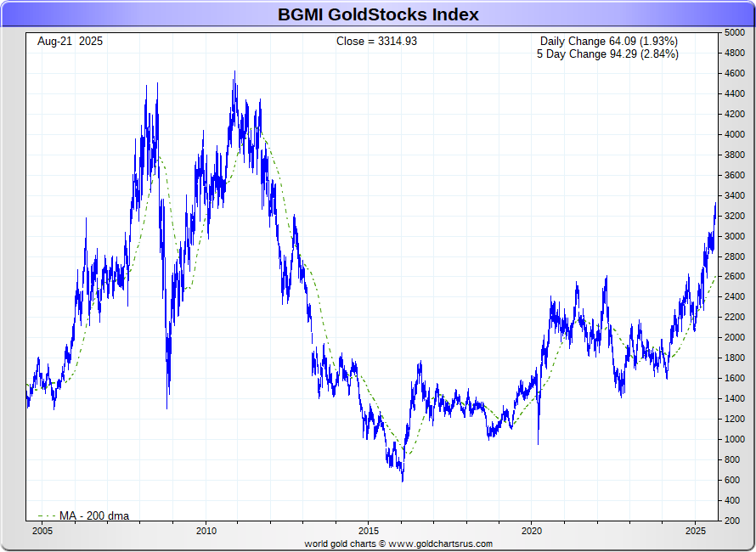This screenshot has height=552, width=756.
Task: Click the 2025 x-axis year label
Action: (696, 531)
